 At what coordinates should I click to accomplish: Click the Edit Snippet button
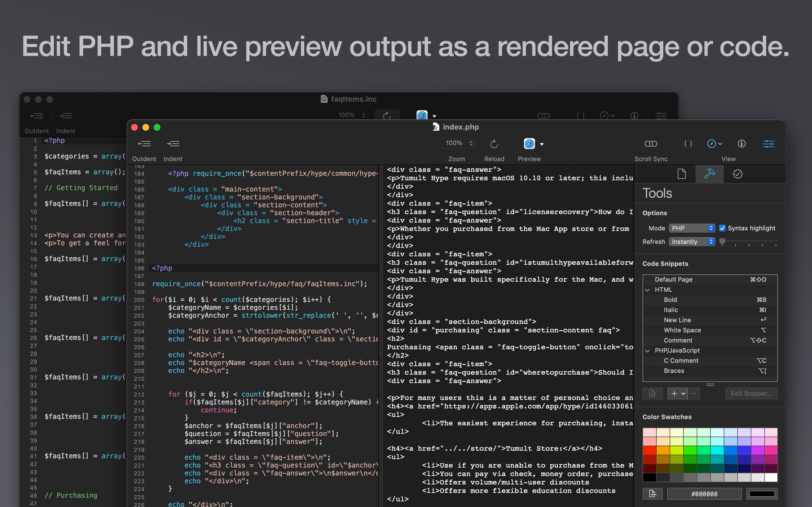click(751, 393)
